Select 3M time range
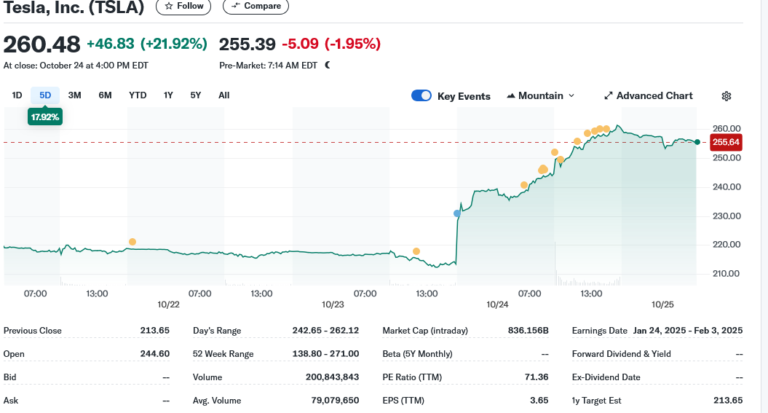Image resolution: width=768 pixels, height=413 pixels. coord(74,95)
